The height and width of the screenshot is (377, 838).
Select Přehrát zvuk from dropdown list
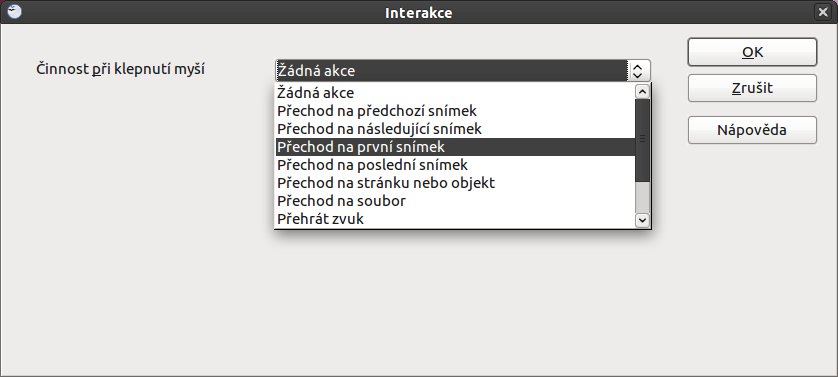tap(455, 219)
